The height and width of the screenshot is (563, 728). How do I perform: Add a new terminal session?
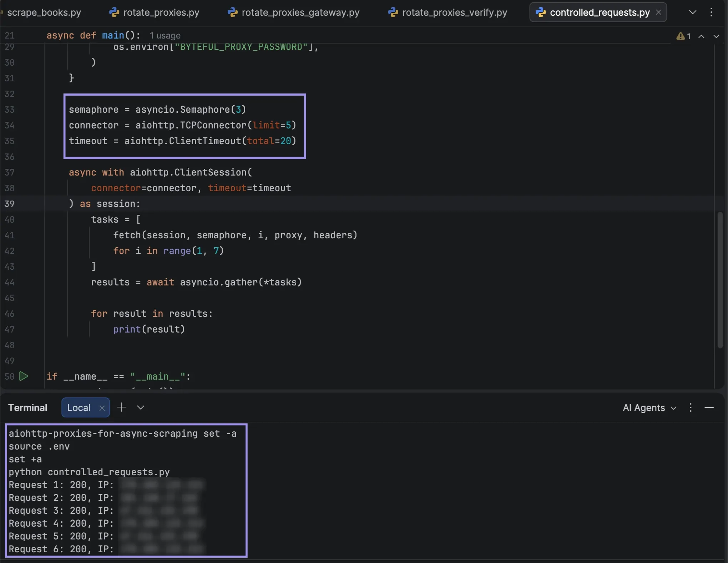(122, 407)
